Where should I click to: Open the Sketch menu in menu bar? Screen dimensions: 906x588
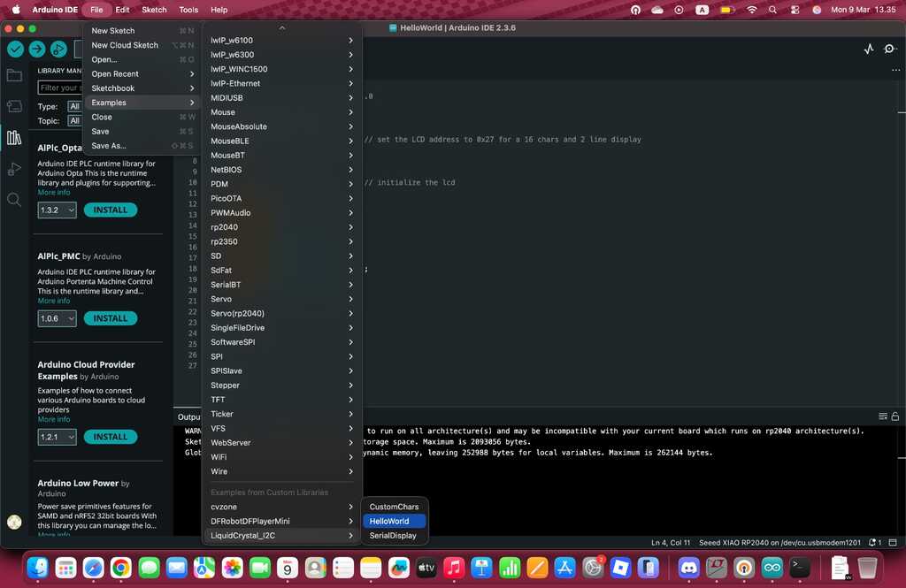(x=154, y=10)
